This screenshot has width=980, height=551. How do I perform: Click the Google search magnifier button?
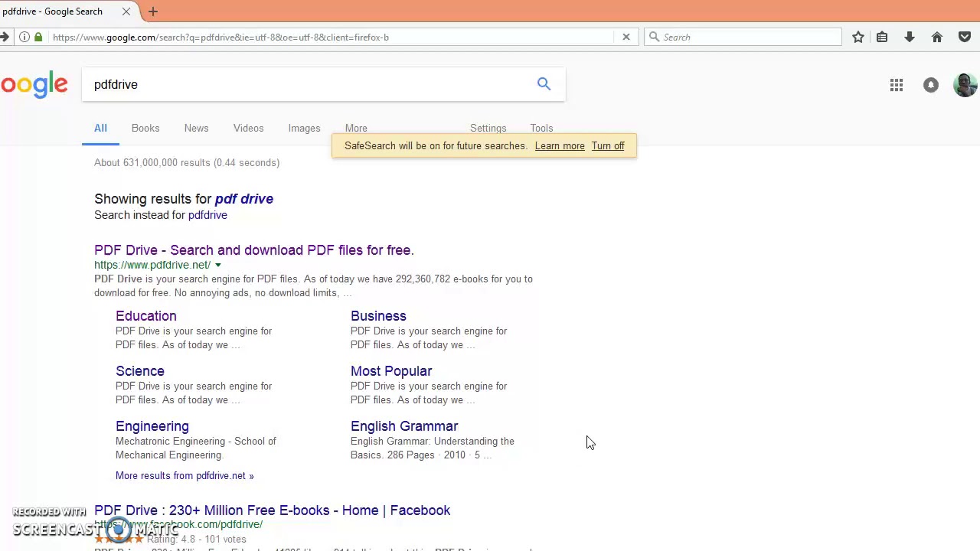click(x=544, y=84)
